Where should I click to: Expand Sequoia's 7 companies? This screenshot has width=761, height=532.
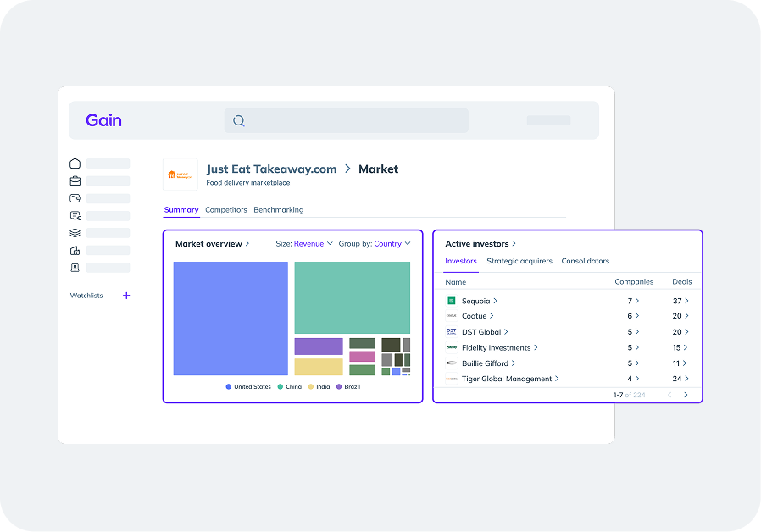point(633,301)
